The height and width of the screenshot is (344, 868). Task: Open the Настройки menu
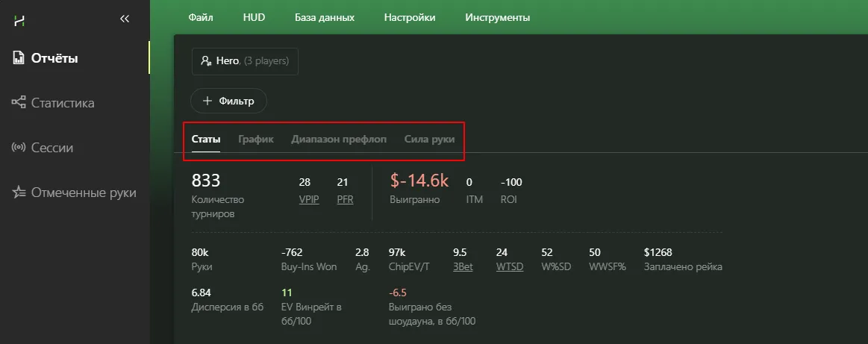[410, 17]
